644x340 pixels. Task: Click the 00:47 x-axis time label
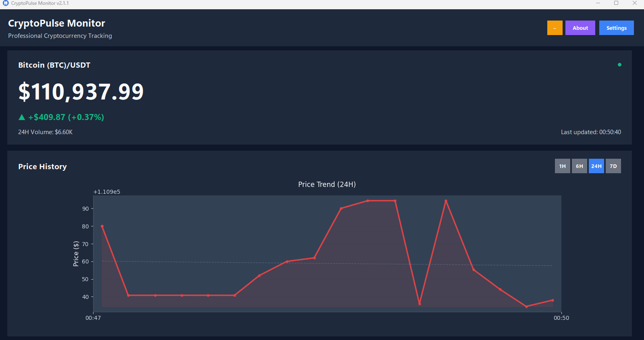click(93, 318)
